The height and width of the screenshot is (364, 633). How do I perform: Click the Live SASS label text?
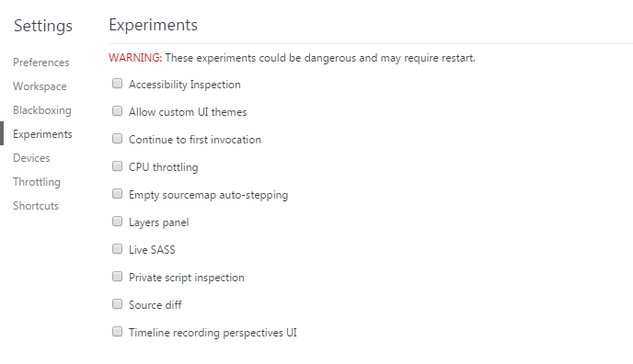152,250
